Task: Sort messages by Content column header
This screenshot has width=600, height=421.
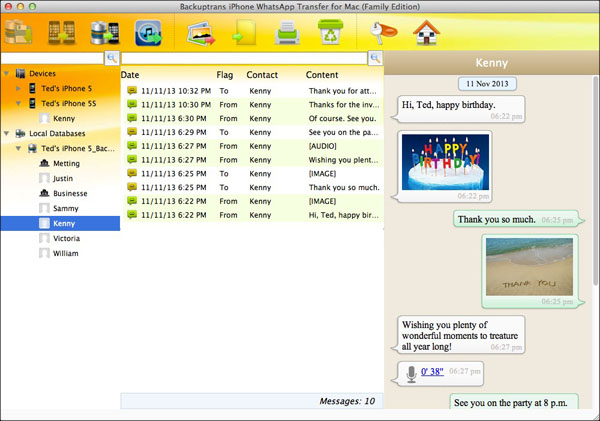Action: 322,75
